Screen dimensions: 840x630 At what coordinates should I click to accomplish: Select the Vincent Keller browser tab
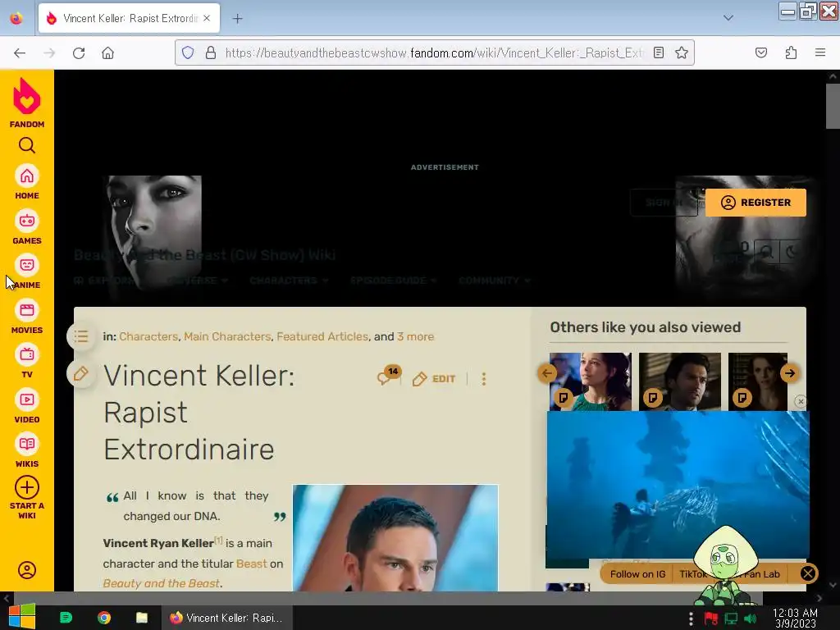point(129,18)
